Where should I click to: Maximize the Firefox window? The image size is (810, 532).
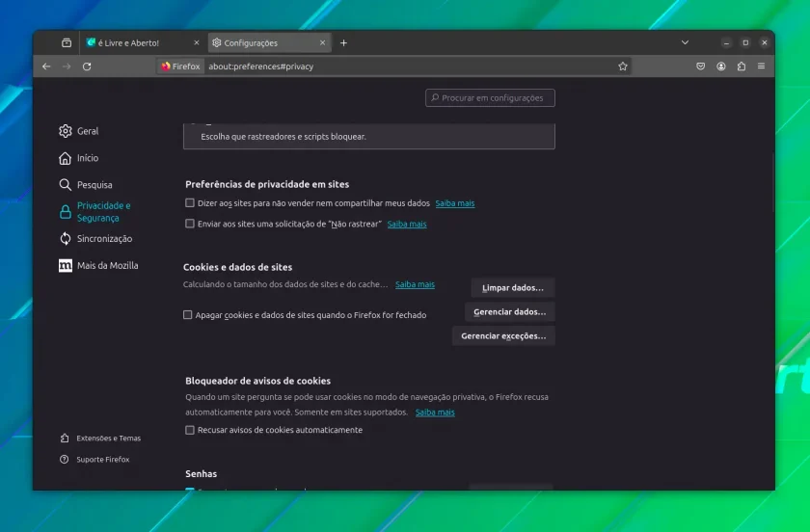coord(745,42)
